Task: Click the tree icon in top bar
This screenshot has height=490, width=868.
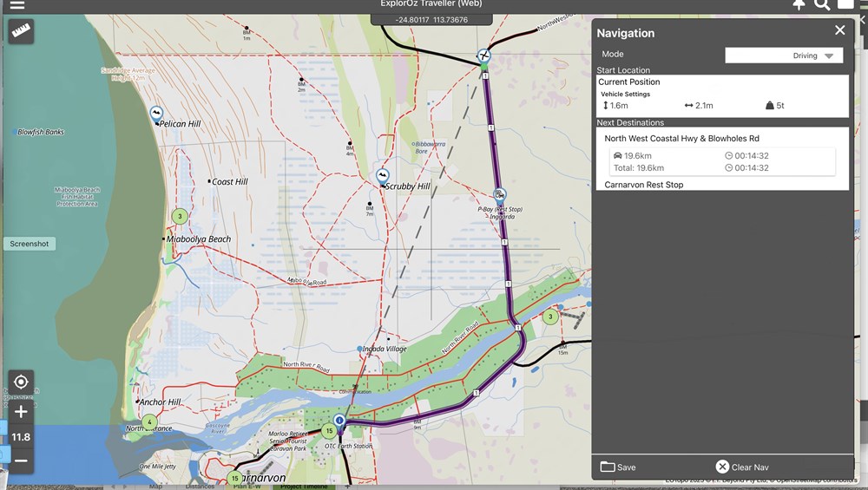Action: click(x=799, y=5)
